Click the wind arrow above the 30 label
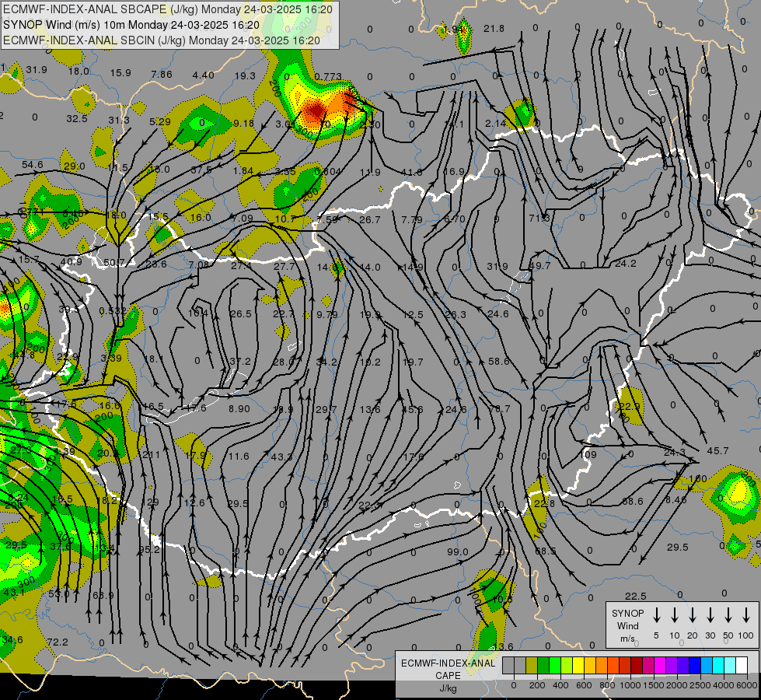This screenshot has height=700, width=761. click(x=710, y=614)
